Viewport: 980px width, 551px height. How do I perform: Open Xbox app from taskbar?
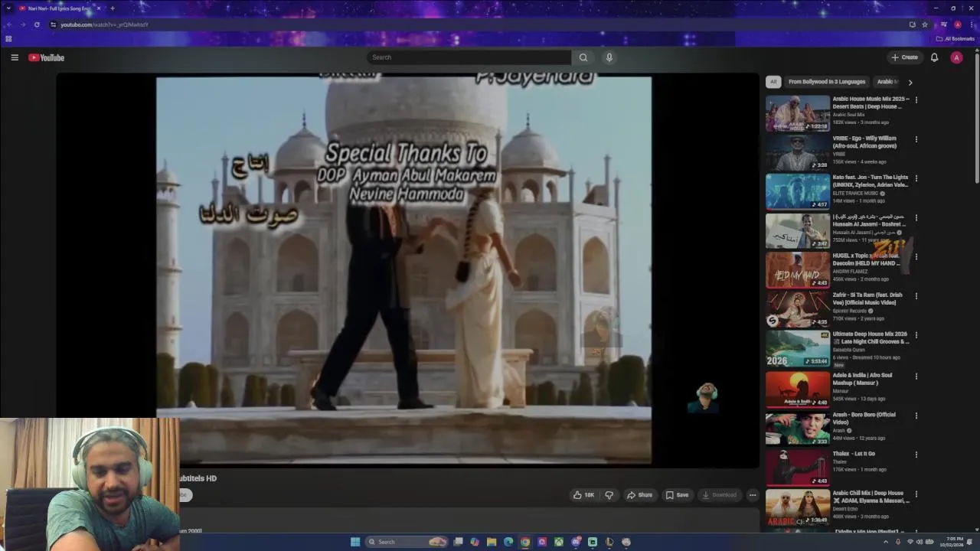point(559,542)
